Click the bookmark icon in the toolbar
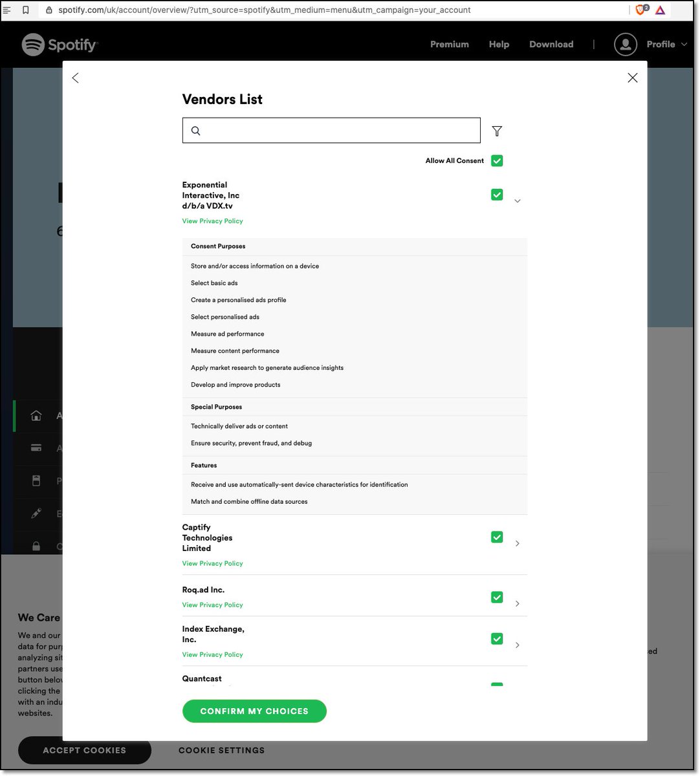 click(25, 10)
